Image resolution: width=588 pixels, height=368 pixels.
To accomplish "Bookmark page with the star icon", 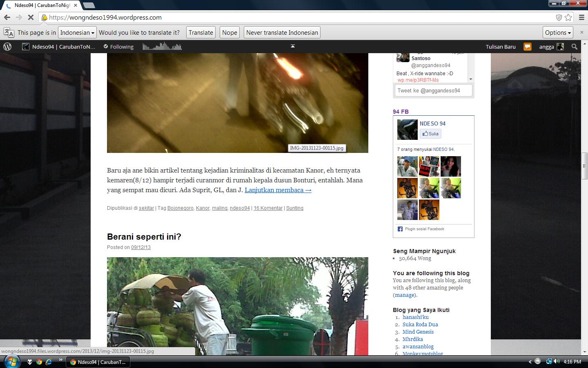I will (x=568, y=18).
